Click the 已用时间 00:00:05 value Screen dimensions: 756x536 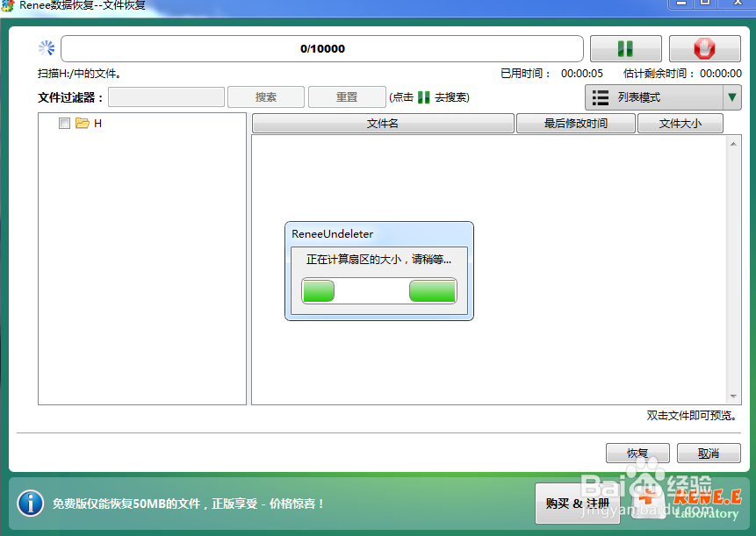click(x=582, y=74)
